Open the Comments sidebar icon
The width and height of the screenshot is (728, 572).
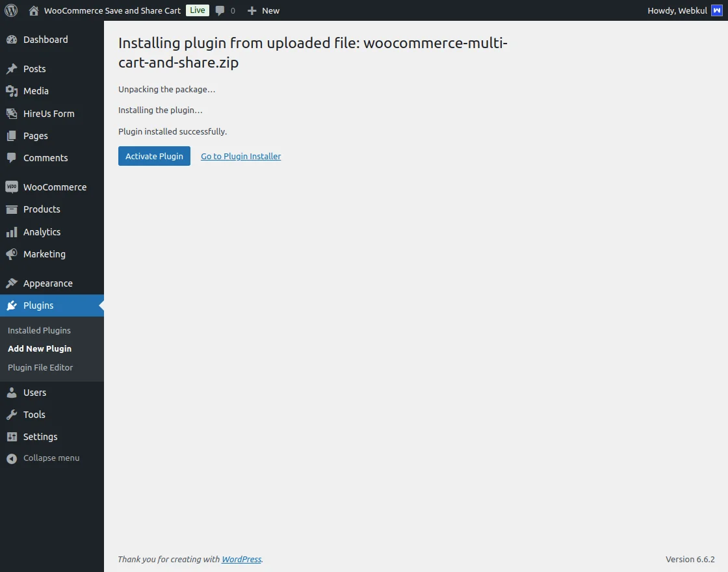(13, 158)
